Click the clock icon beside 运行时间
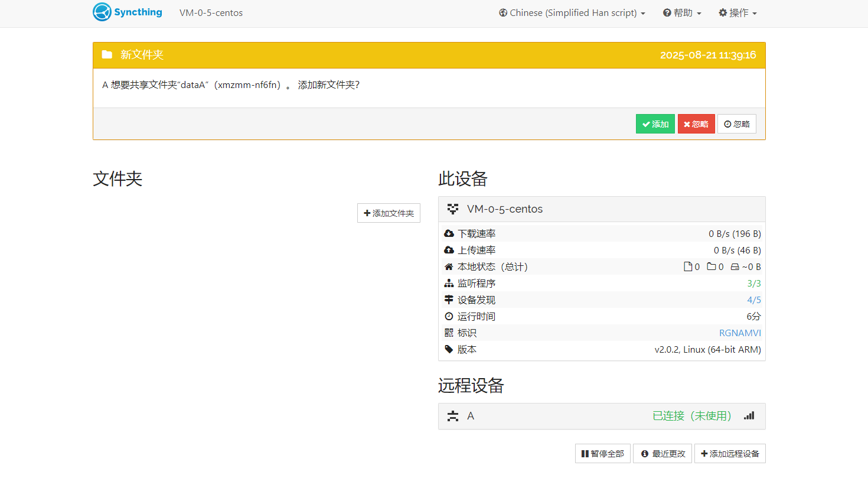Screen dimensions: 868x488 (x=449, y=316)
